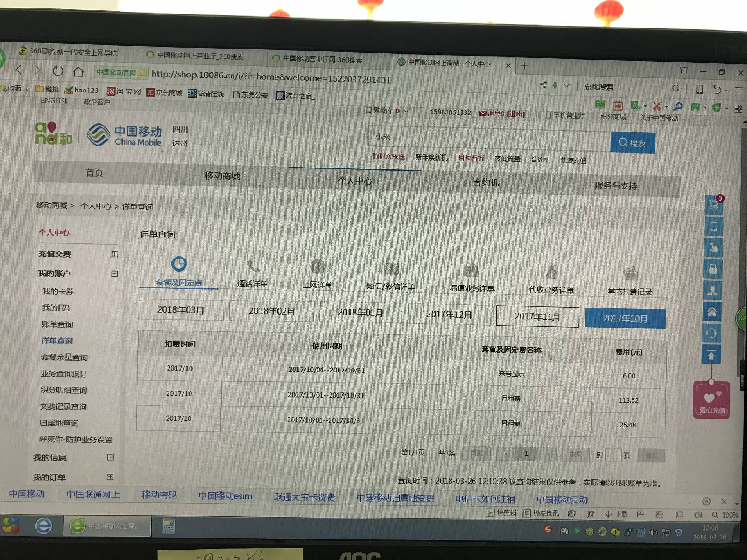Click the [退出] logout link
The height and width of the screenshot is (560, 747).
516,113
